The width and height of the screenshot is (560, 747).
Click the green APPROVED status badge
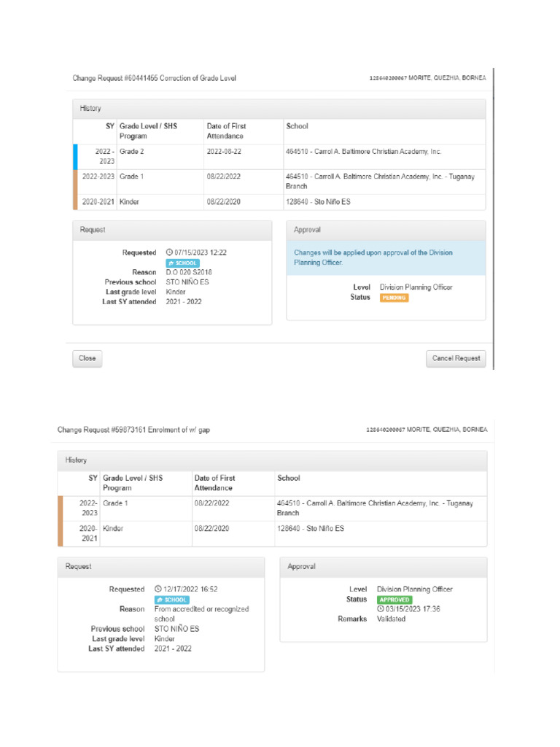(394, 600)
